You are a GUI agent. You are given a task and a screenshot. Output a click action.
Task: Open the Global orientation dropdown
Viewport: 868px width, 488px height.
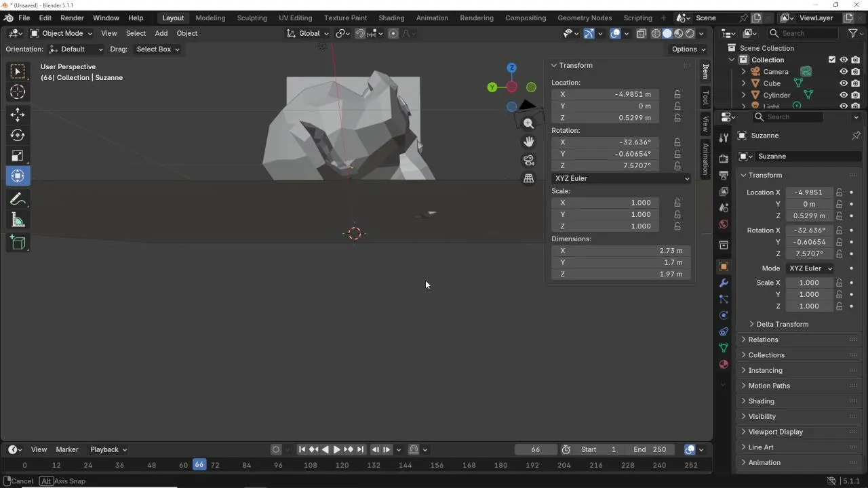pyautogui.click(x=307, y=33)
